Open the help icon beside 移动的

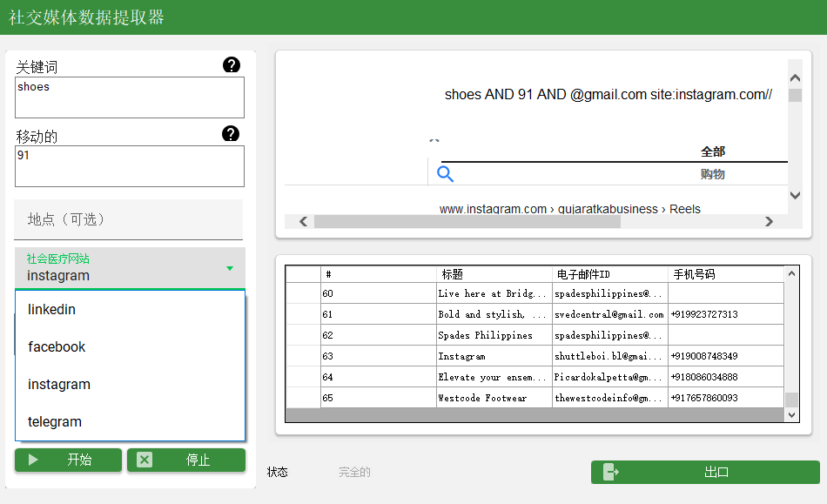[x=231, y=134]
